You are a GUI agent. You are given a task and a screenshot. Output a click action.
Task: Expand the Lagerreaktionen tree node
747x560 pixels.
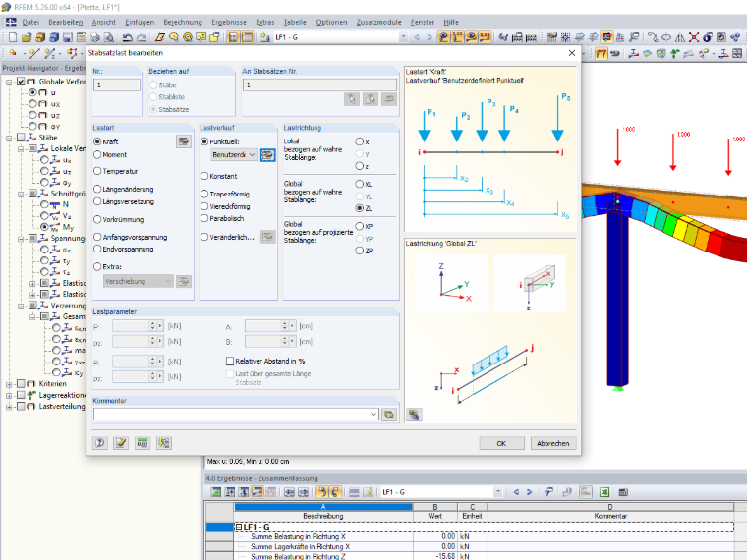pos(9,396)
